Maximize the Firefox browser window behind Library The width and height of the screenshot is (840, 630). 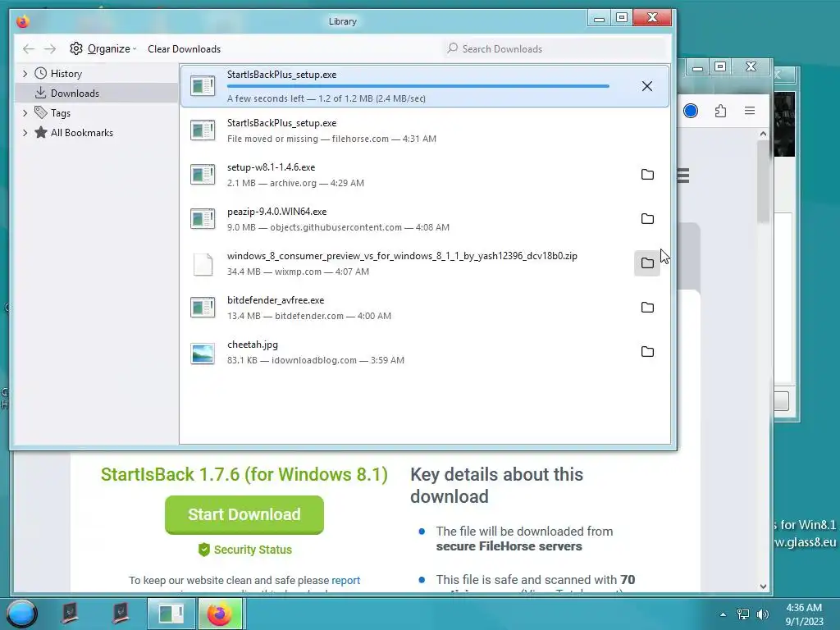(720, 67)
